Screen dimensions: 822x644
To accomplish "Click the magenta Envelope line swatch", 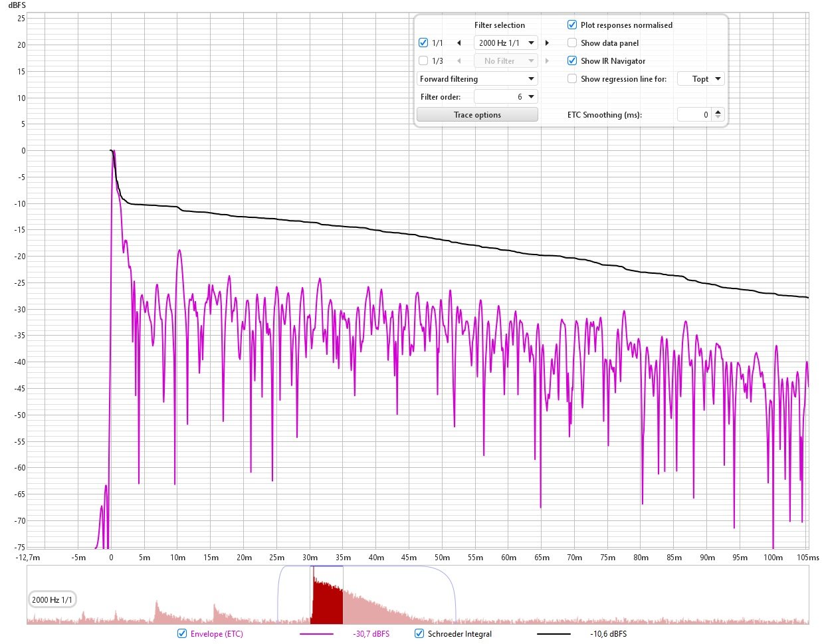I will point(317,634).
